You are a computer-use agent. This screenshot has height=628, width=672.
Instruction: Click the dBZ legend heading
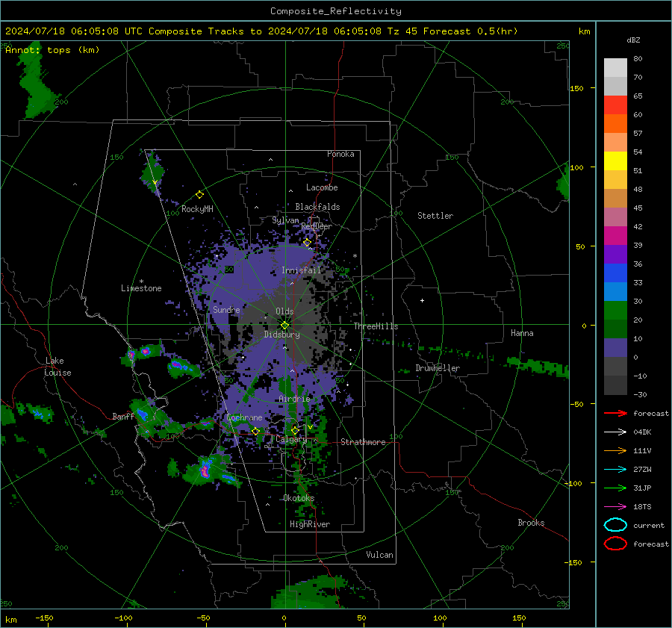633,40
